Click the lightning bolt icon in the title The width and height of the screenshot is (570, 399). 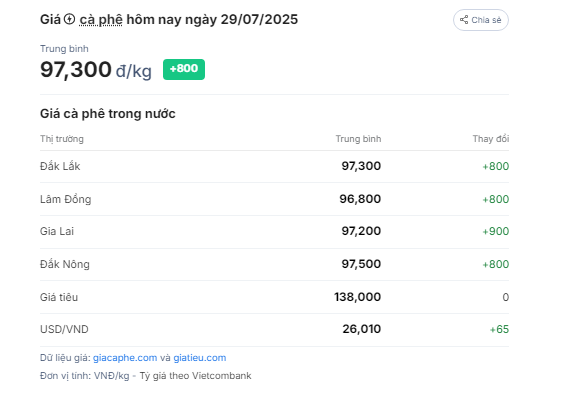69,19
